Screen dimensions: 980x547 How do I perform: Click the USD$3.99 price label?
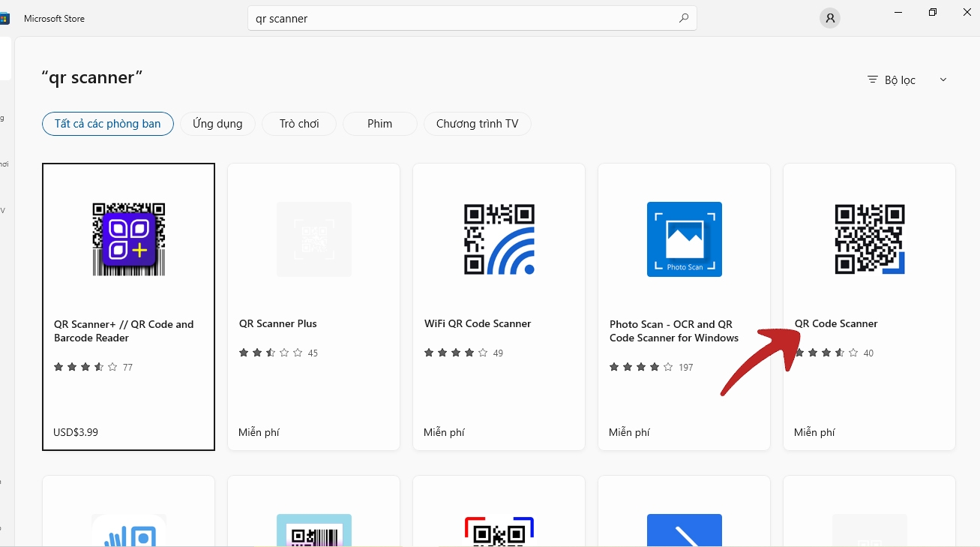[x=75, y=431]
